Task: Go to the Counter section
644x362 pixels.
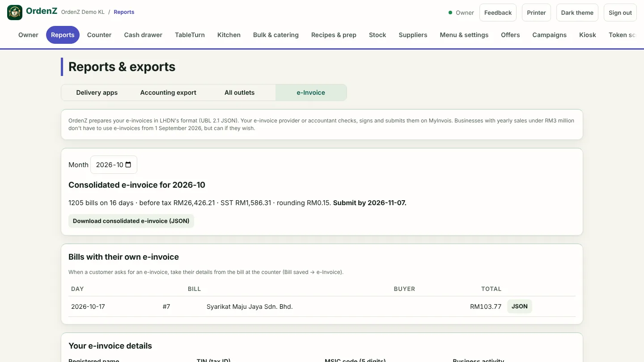Action: click(99, 35)
